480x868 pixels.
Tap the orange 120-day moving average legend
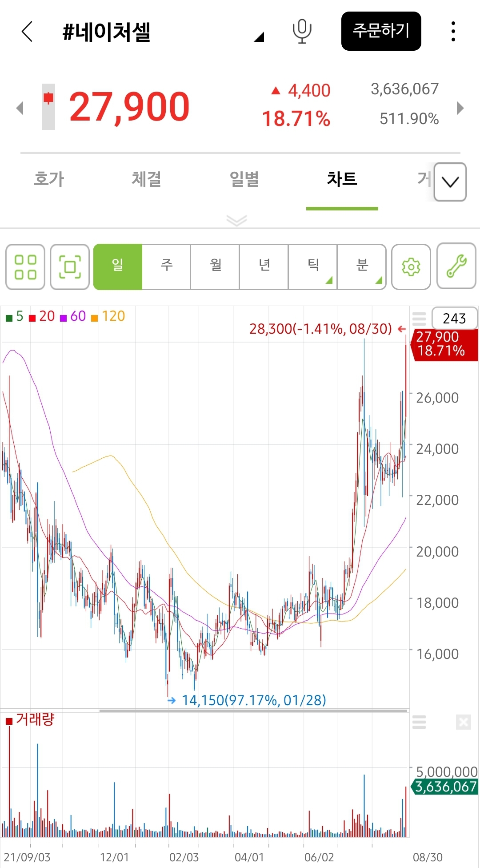tap(108, 316)
